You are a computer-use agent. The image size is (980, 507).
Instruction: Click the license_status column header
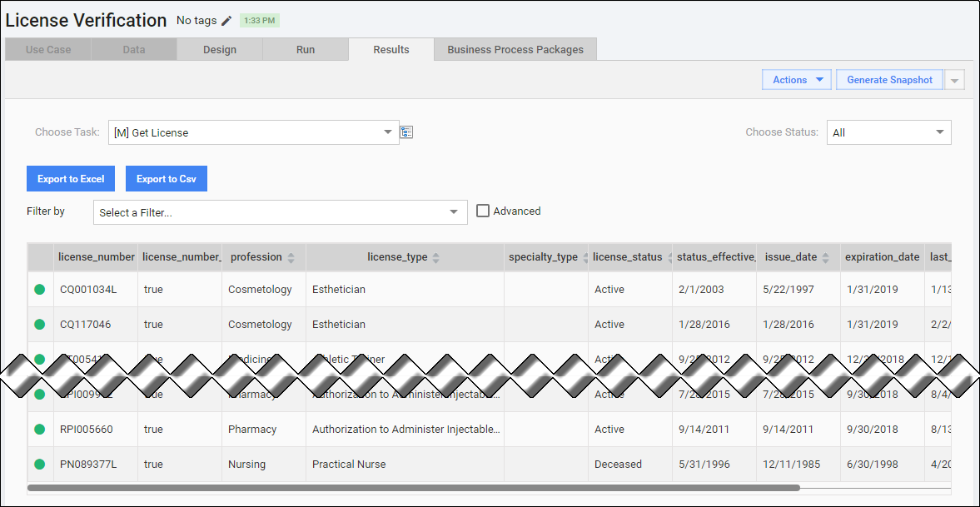[x=630, y=257]
